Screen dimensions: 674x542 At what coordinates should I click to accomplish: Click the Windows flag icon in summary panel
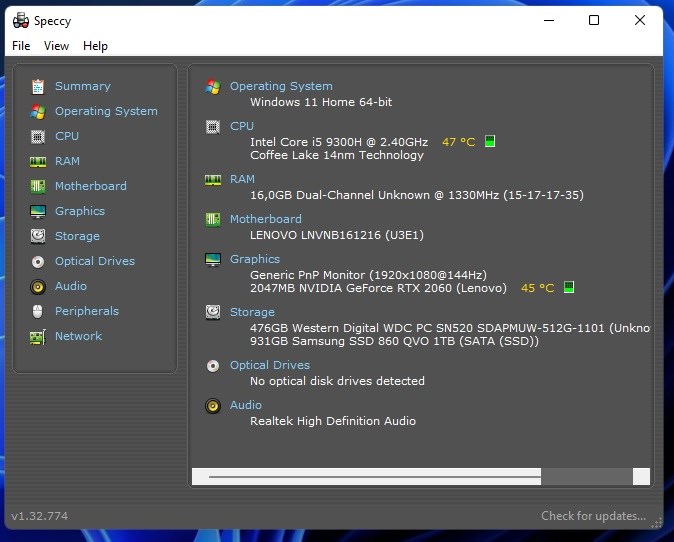[x=213, y=86]
